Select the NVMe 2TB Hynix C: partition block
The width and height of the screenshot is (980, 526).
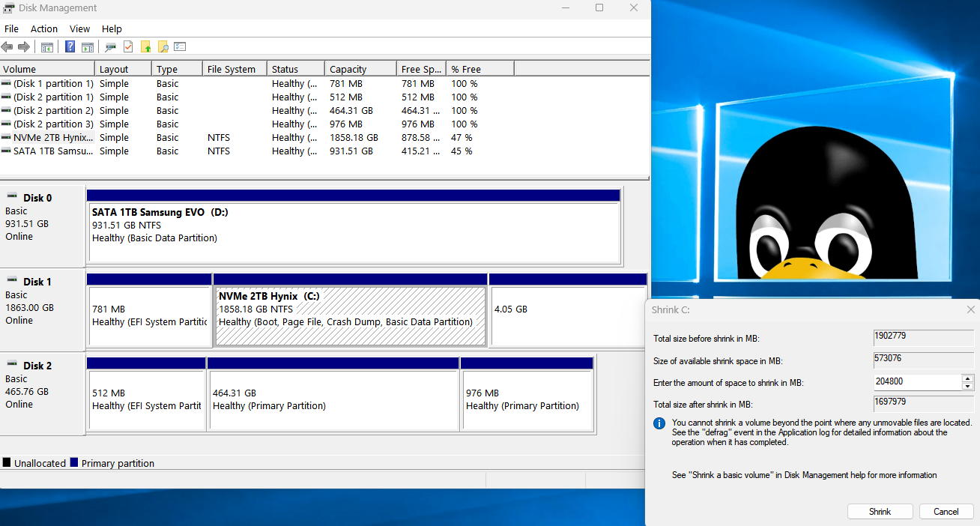[x=350, y=316]
